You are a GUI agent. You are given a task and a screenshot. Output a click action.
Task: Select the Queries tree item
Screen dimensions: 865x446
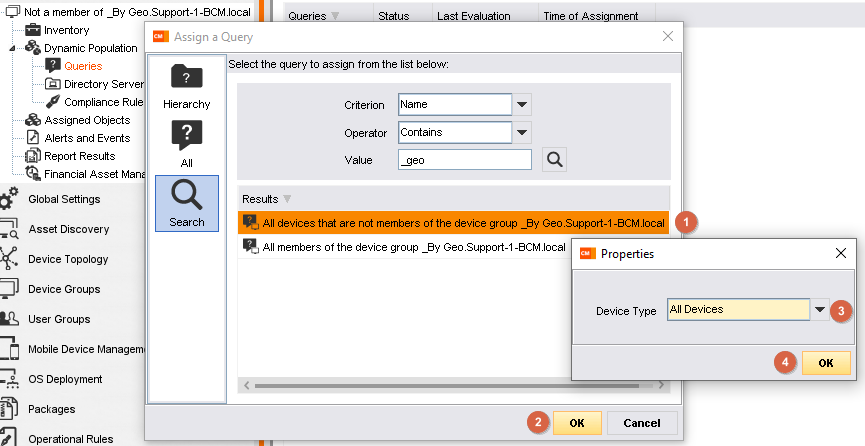82,66
